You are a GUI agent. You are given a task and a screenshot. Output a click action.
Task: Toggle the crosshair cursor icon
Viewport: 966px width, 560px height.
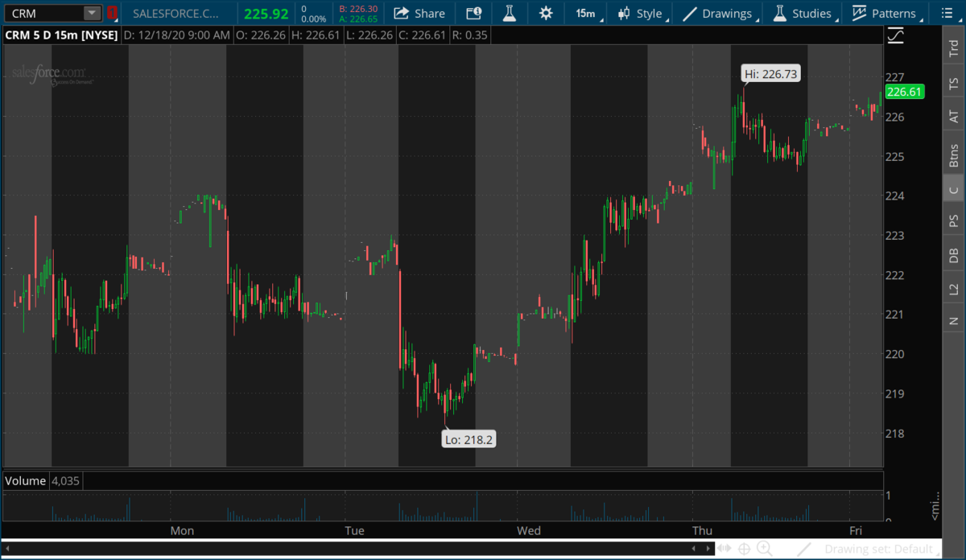(745, 549)
